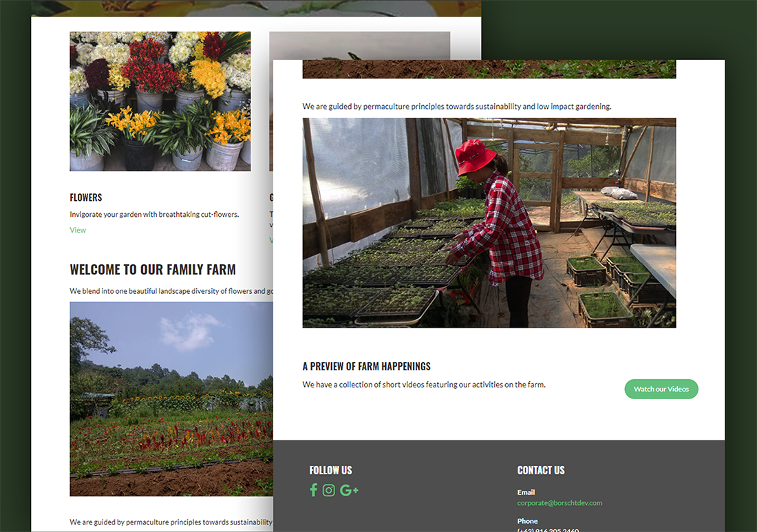Open the View link under Flowers

point(78,231)
